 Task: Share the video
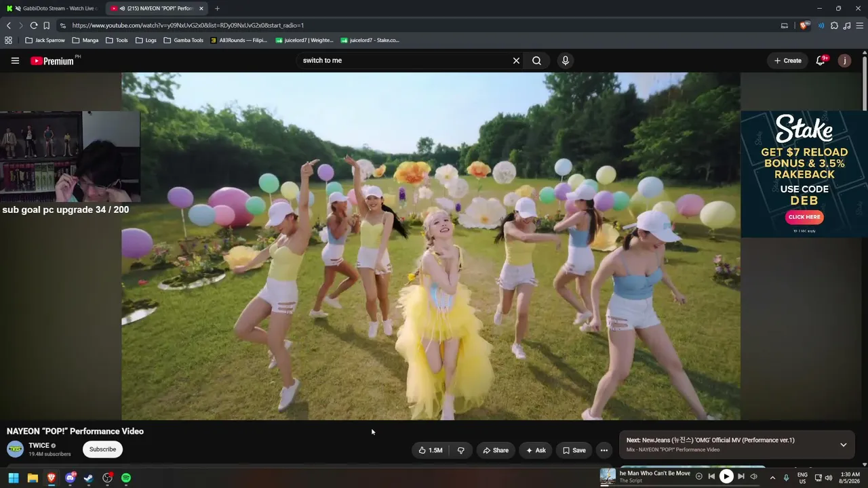(496, 450)
